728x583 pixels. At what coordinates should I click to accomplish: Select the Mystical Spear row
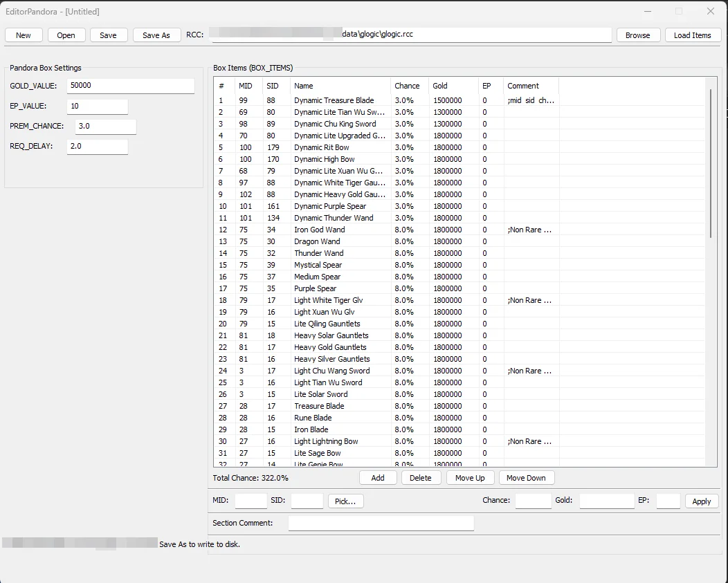point(461,265)
